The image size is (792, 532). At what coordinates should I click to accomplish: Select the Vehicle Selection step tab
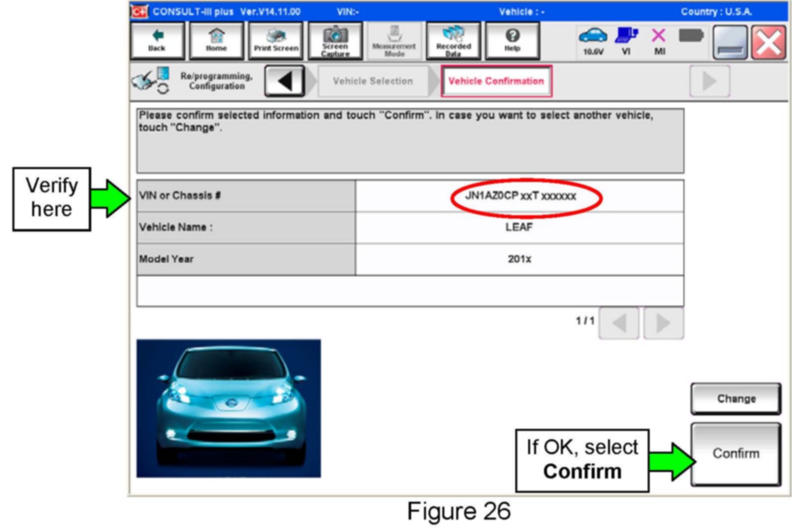point(373,81)
